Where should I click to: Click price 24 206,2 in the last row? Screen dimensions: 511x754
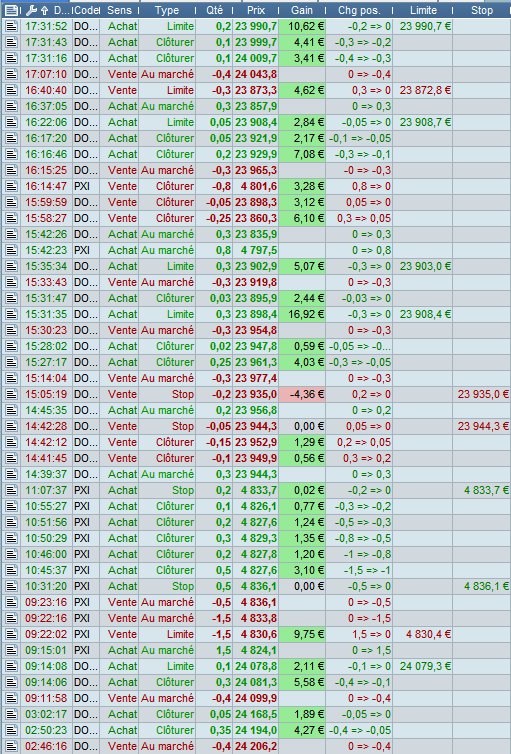[256, 746]
